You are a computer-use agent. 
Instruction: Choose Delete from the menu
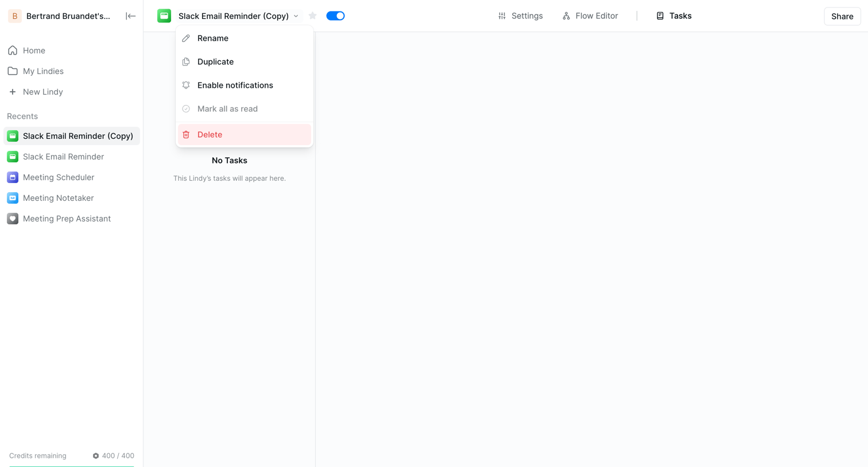(x=245, y=135)
